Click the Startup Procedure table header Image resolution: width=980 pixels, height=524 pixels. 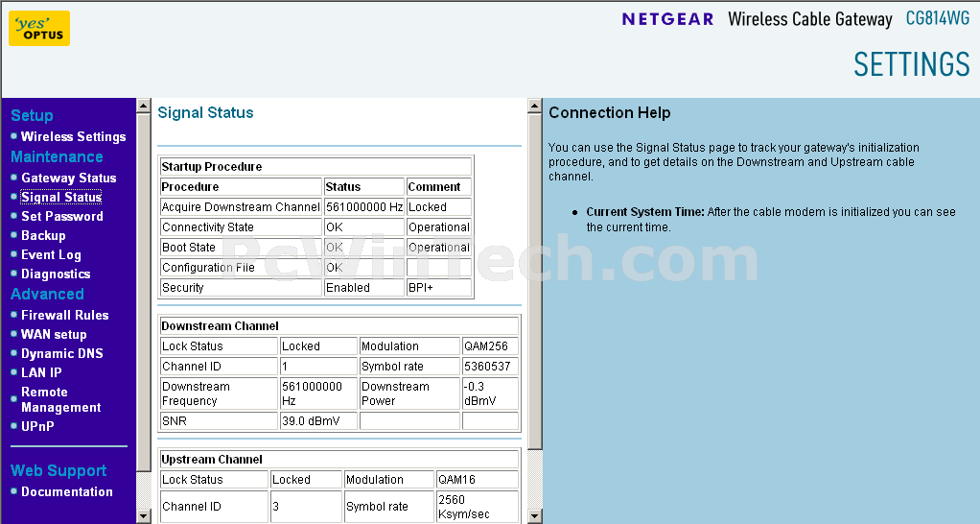point(315,166)
